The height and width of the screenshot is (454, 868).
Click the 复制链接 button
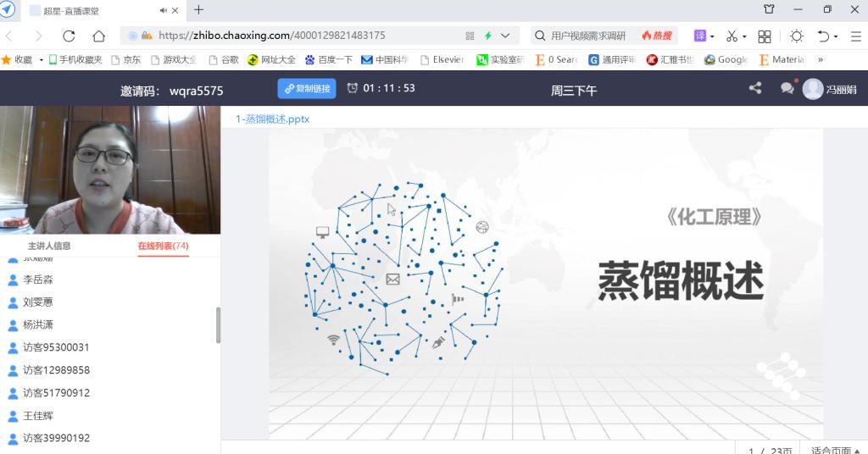click(x=307, y=88)
